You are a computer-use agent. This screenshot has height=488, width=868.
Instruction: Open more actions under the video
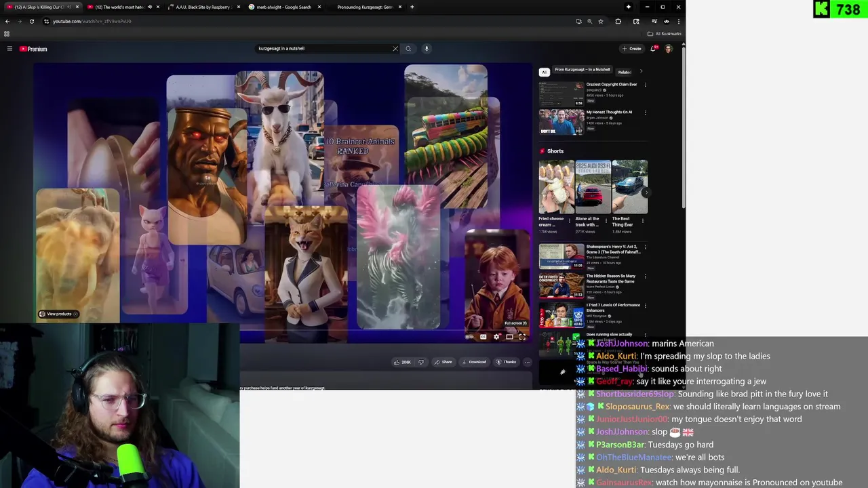[x=527, y=362]
